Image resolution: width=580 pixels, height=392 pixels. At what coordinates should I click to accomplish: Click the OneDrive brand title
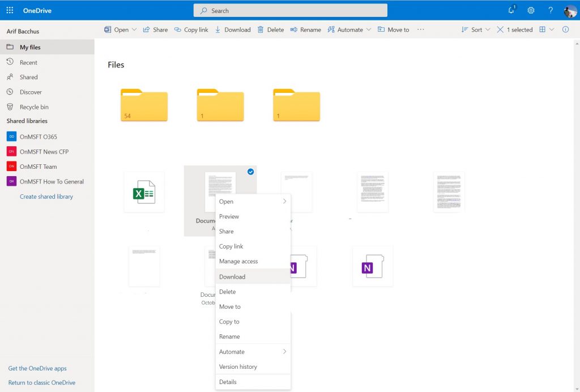37,10
